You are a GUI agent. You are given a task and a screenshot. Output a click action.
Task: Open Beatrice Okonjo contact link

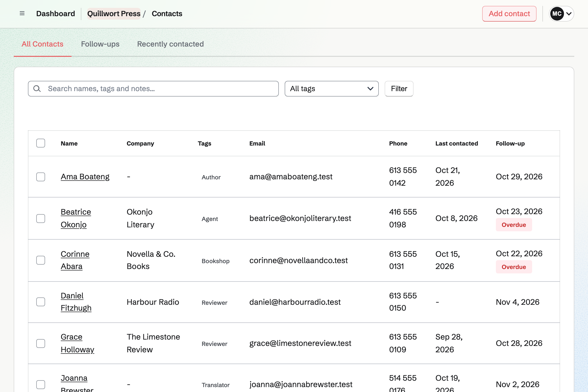[76, 218]
